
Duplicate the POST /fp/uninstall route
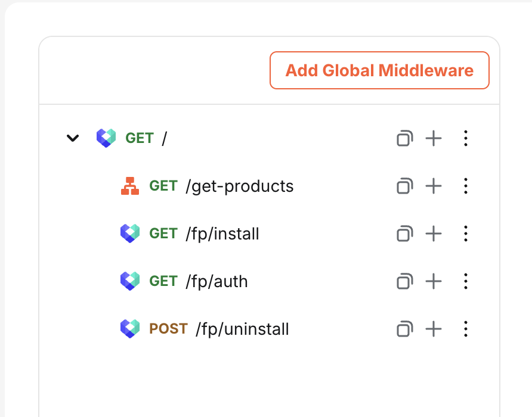click(x=405, y=329)
